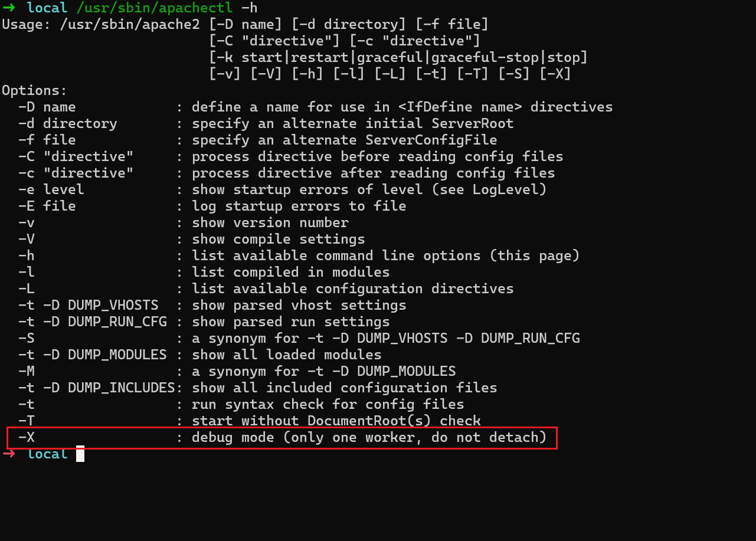Click the -t -D DUMP_VHOSTS option
The width and height of the screenshot is (756, 541).
tap(89, 305)
